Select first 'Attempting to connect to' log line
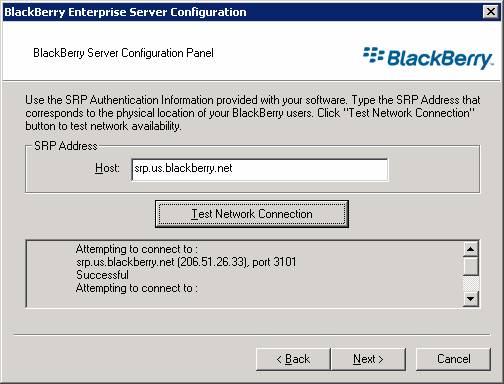 tap(137, 249)
